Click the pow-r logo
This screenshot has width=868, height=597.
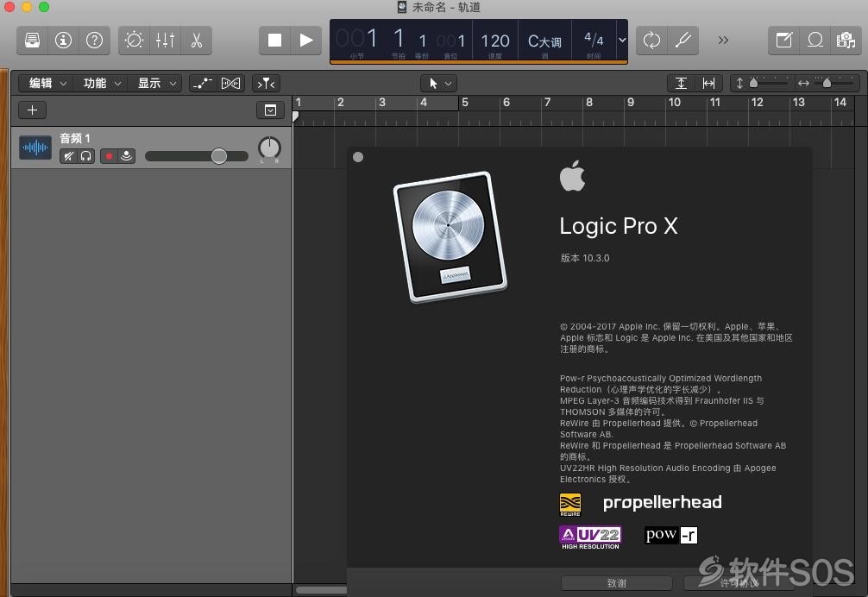671,535
